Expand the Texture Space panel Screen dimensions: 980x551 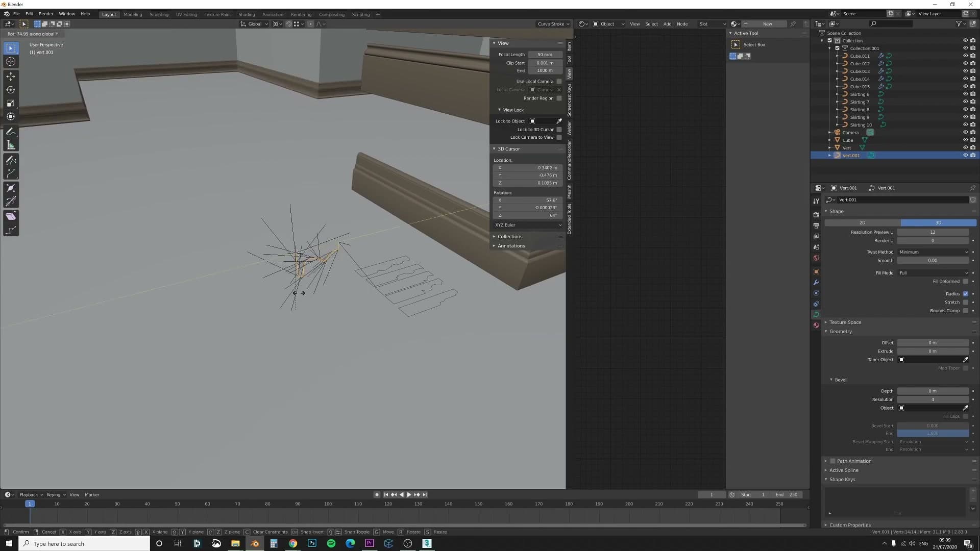tap(845, 322)
